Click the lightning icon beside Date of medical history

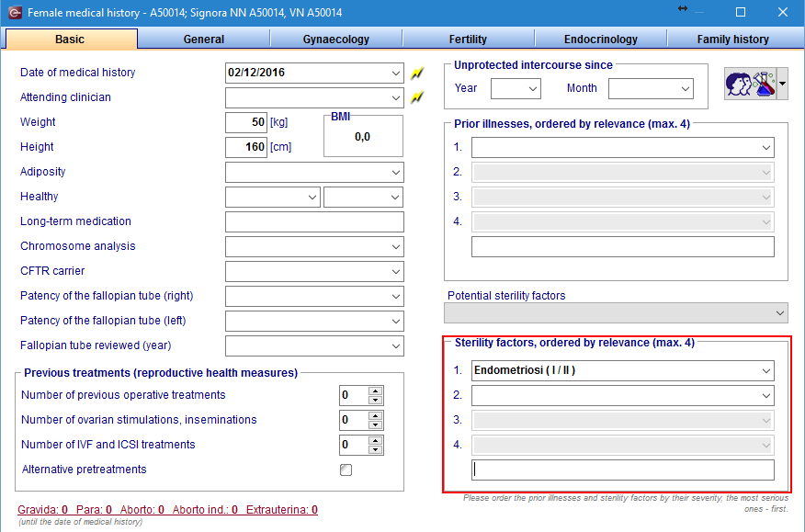pos(417,73)
